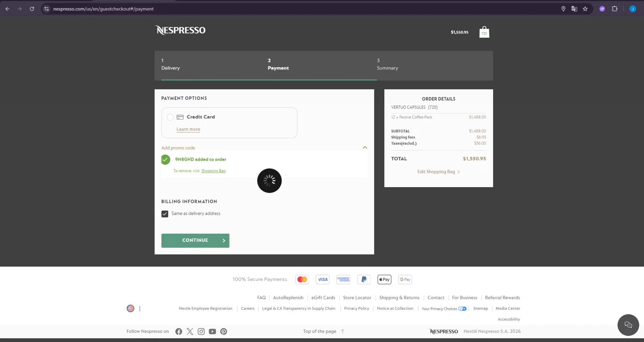Click Edit Shopping Bag link
Screen dimensions: 644x342
pyautogui.click(x=438, y=172)
